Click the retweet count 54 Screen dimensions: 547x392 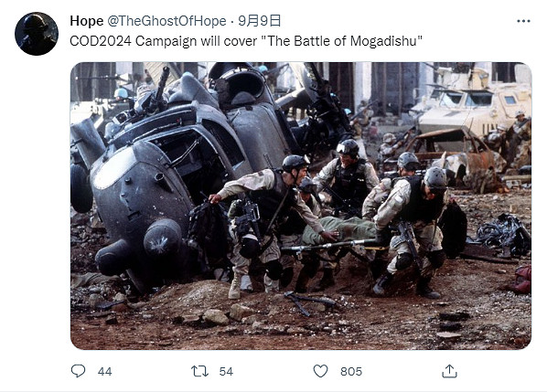[226, 372]
